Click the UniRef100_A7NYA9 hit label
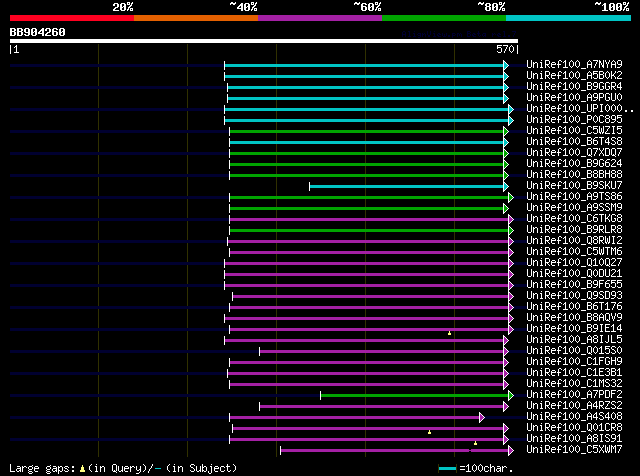 [574, 65]
